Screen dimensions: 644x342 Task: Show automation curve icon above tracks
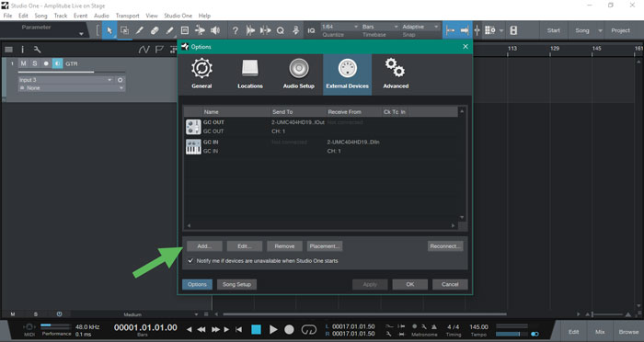144,50
